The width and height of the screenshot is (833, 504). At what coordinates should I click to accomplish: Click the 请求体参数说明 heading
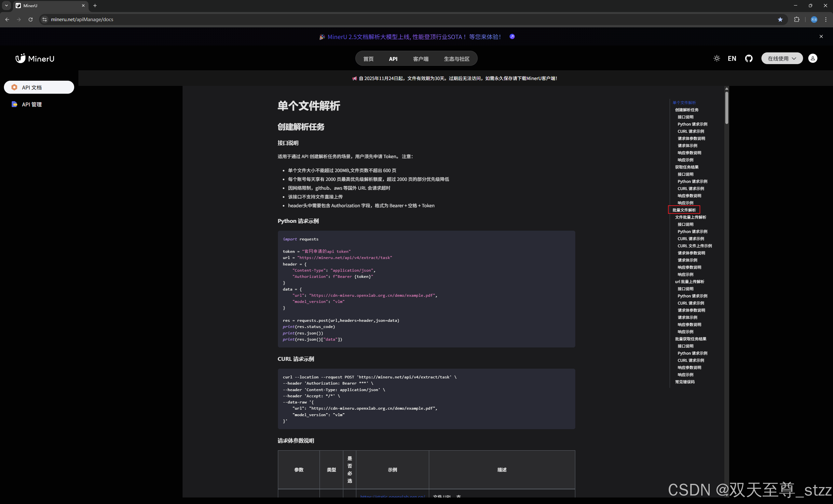tap(295, 441)
